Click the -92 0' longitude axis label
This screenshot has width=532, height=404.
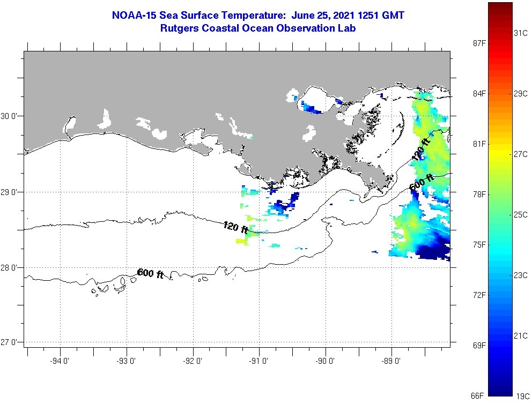tap(193, 361)
